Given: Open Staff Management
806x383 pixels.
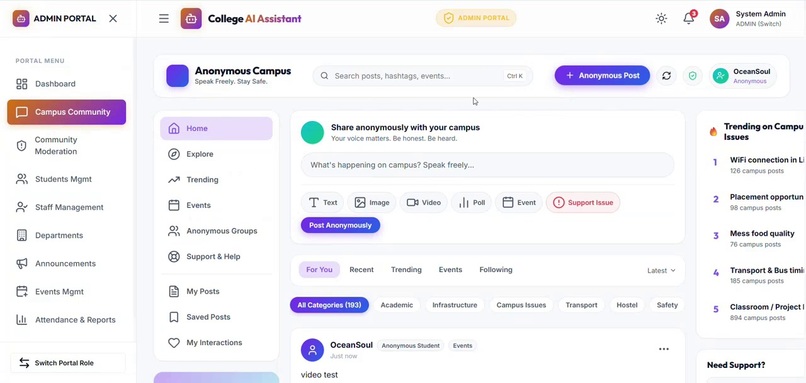Looking at the screenshot, I should [67, 207].
